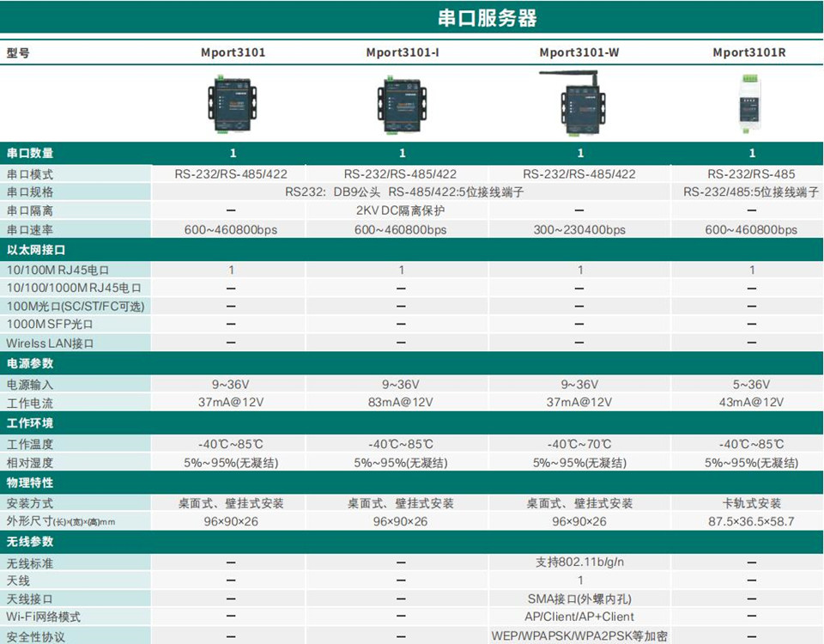The width and height of the screenshot is (824, 644).
Task: Click the 卡轨式安装 cell
Action: [x=751, y=503]
